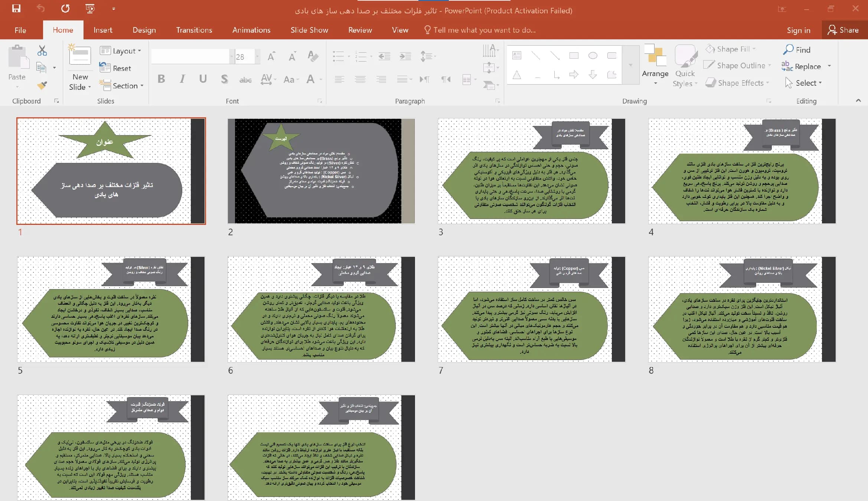Increase list indent level icon

[405, 56]
